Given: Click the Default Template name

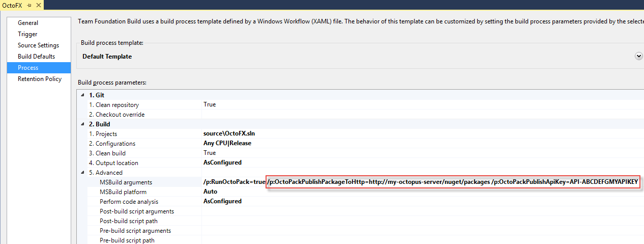Looking at the screenshot, I should click(107, 57).
